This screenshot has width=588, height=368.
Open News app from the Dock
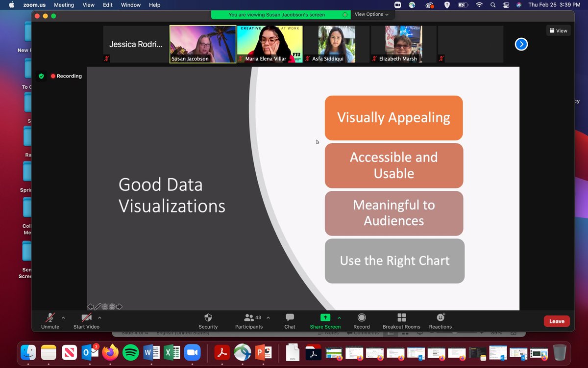[x=70, y=352]
